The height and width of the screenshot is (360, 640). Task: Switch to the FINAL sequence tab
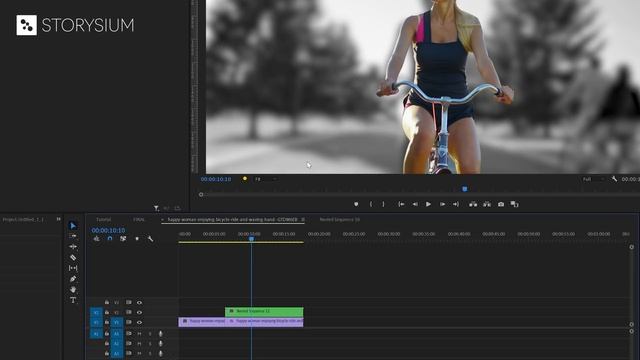[x=139, y=220]
